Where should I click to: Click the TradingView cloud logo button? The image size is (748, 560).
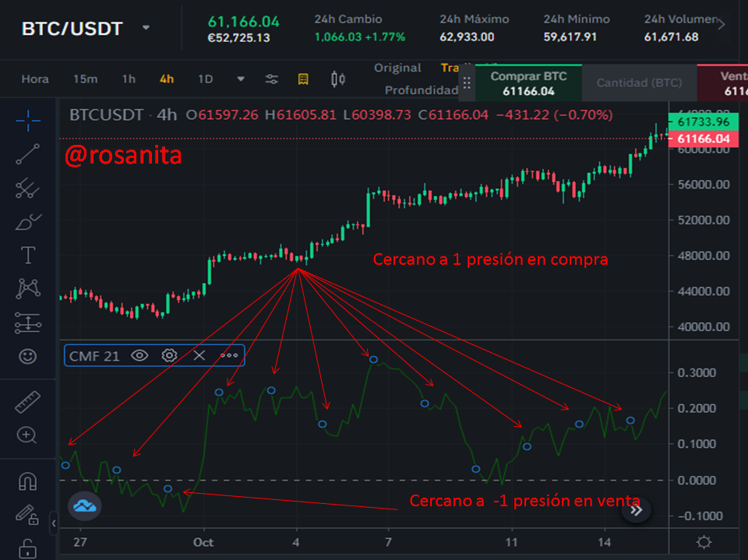click(x=85, y=505)
